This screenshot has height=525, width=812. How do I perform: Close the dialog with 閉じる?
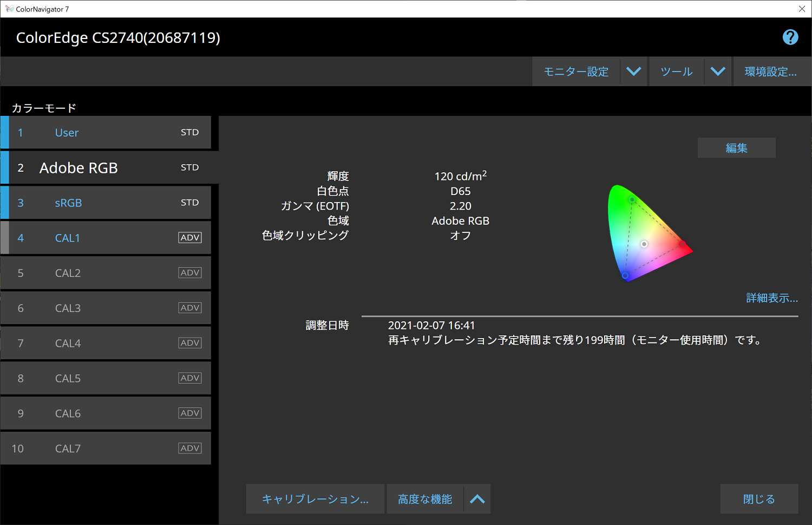tap(759, 498)
